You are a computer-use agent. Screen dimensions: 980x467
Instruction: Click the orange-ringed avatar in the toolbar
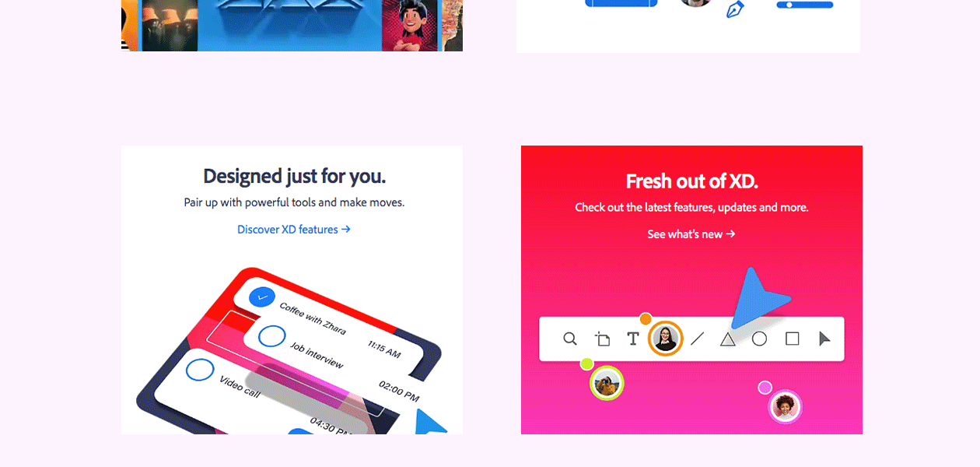pos(665,339)
